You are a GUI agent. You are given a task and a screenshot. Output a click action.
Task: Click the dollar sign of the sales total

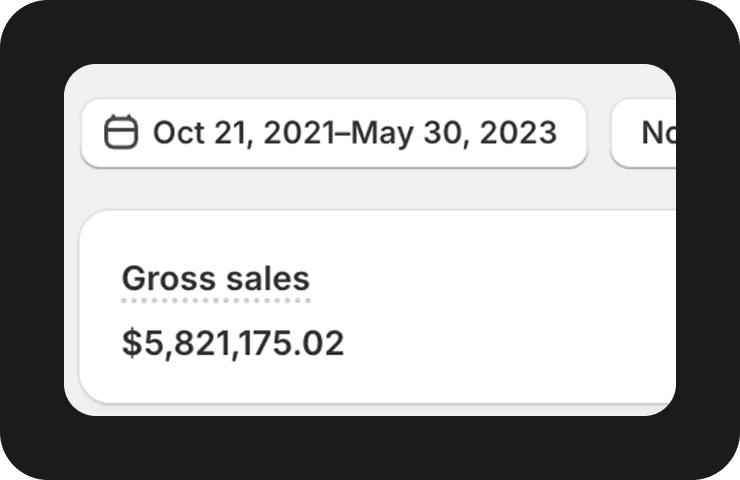coord(131,343)
